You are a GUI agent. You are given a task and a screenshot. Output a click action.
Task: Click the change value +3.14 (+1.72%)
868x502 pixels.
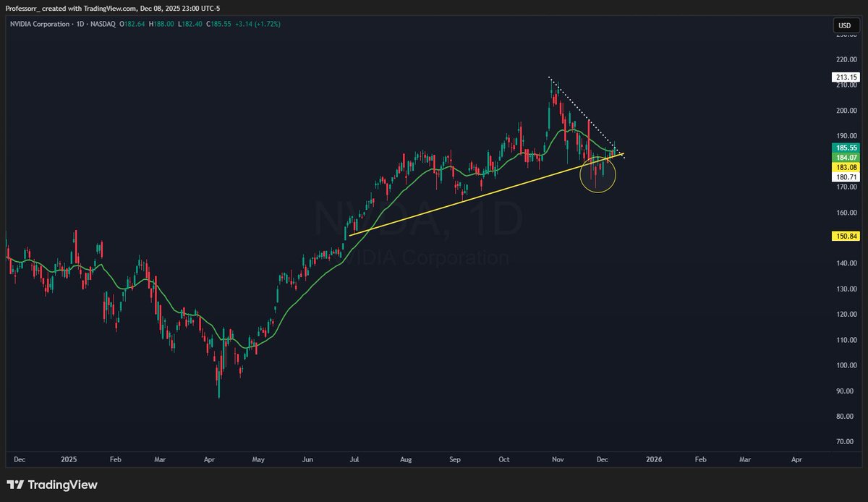click(x=258, y=24)
